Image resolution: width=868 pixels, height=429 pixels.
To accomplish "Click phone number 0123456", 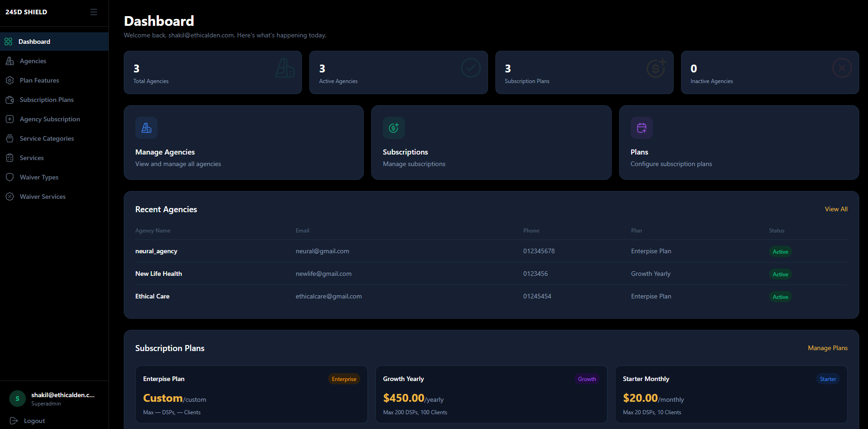I will 536,274.
